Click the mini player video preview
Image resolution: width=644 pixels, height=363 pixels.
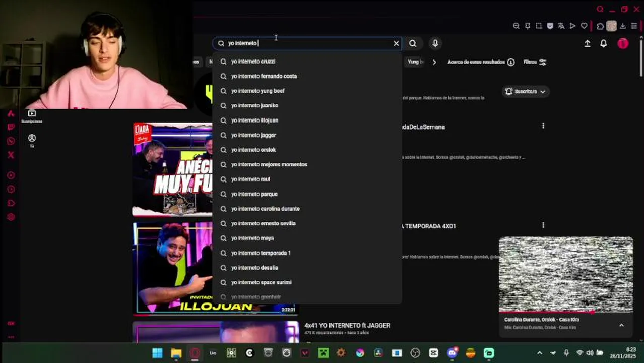pyautogui.click(x=566, y=275)
